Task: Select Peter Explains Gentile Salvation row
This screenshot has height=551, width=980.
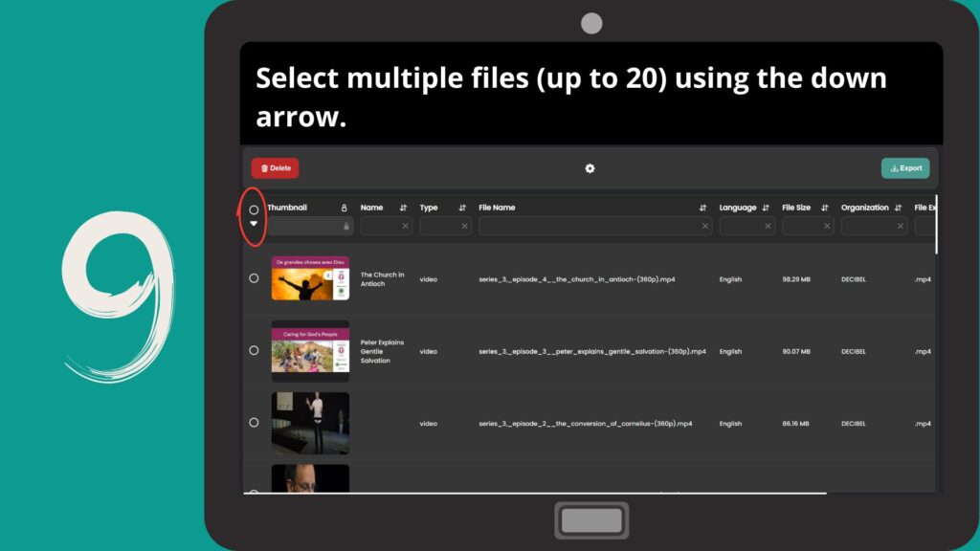Action: click(254, 350)
